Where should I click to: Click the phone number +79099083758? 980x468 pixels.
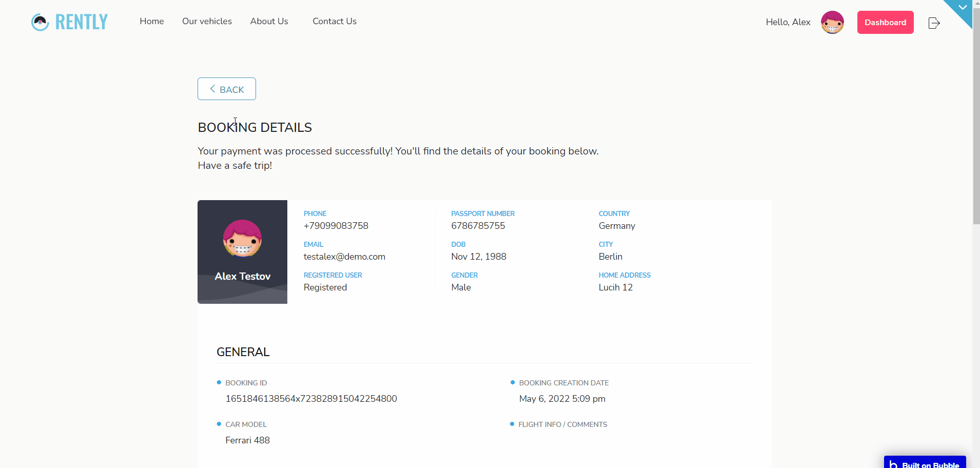point(336,226)
